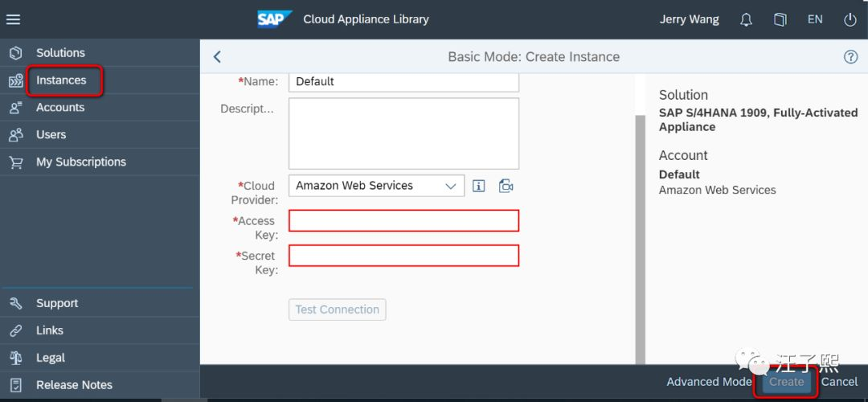
Task: Click the cloud provider info icon
Action: tap(479, 186)
